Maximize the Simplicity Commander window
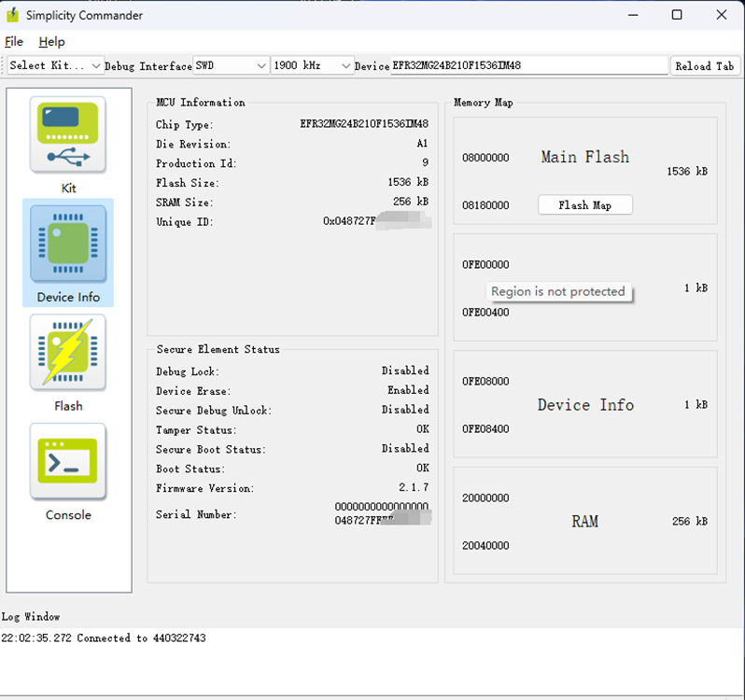 (x=677, y=15)
